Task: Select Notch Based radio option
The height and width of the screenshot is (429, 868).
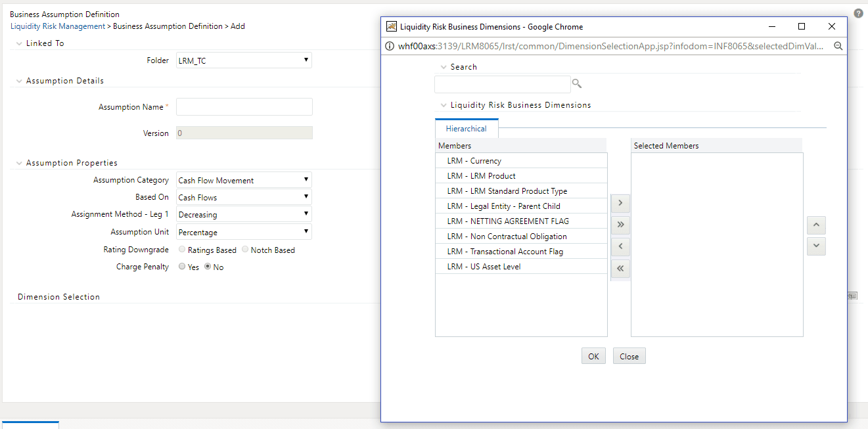Action: click(x=246, y=250)
